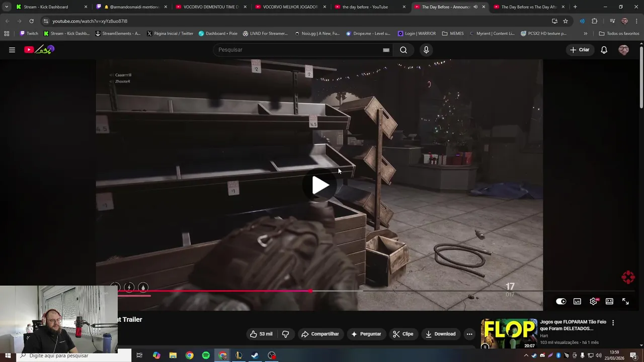Open Steam from taskbar
The image size is (644, 362).
pos(255,355)
